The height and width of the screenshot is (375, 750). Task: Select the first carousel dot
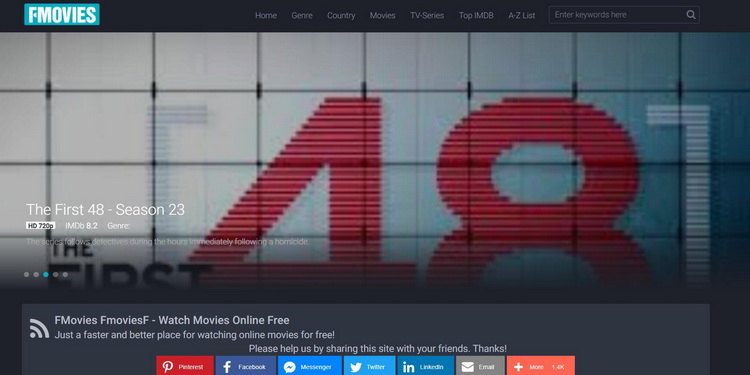tap(26, 275)
